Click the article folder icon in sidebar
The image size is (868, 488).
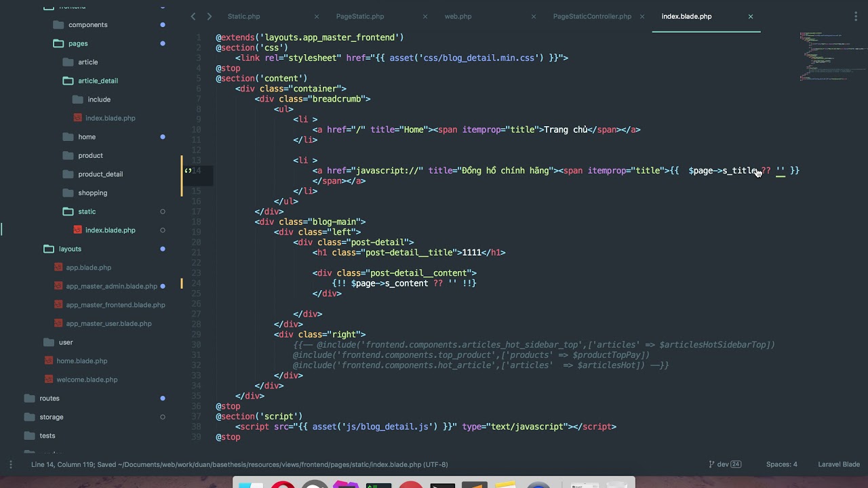coord(68,62)
